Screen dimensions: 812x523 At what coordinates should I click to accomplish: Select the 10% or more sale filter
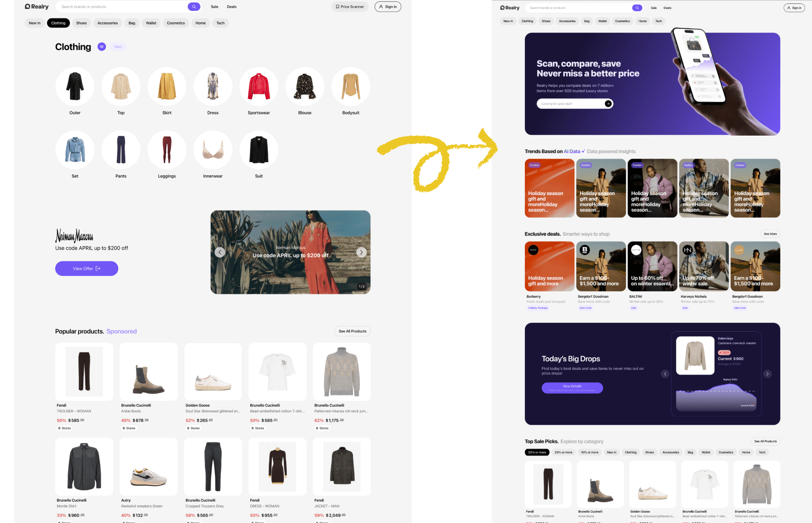[590, 452]
